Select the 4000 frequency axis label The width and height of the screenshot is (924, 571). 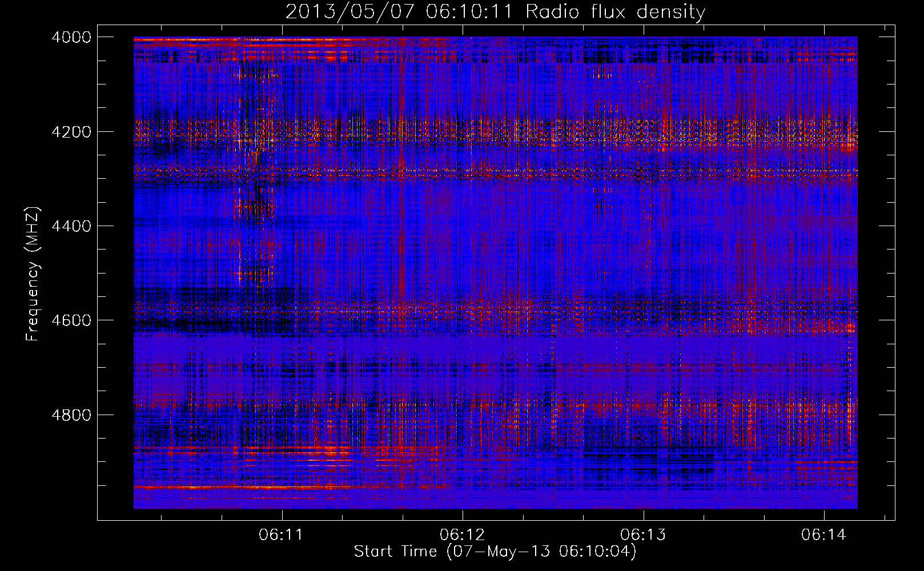coord(71,37)
